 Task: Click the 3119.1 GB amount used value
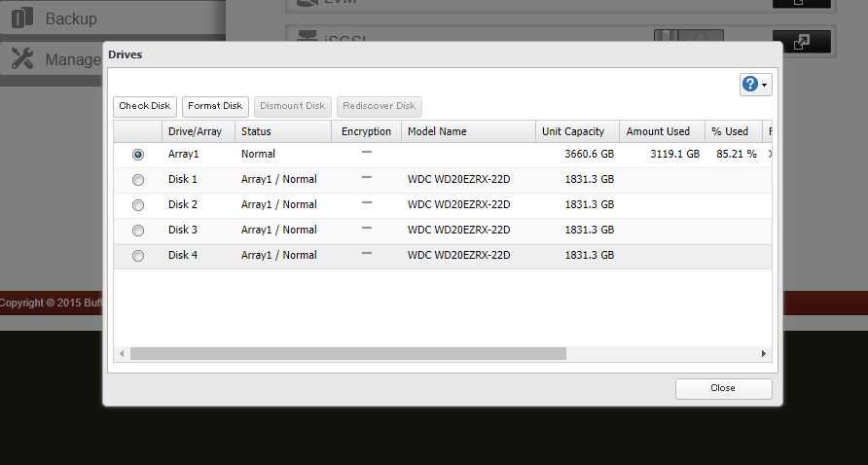pyautogui.click(x=674, y=154)
